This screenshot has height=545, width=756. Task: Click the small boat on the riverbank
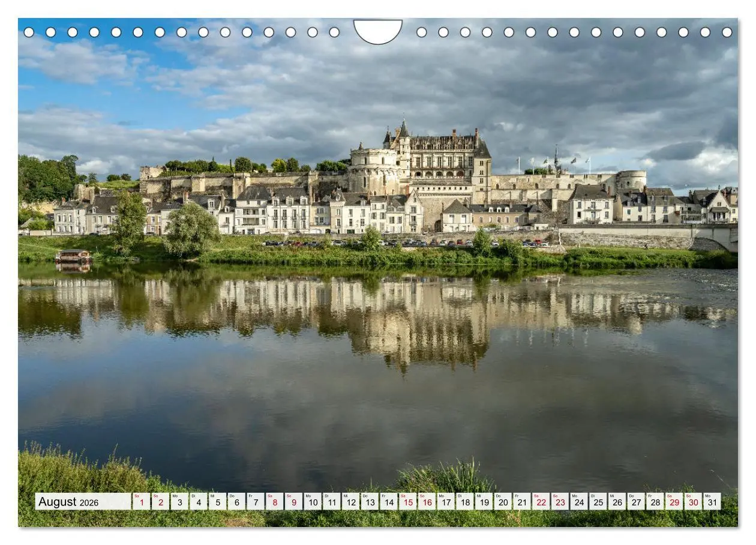click(73, 256)
